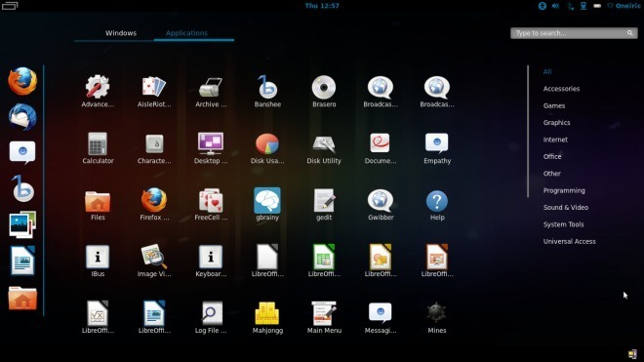Select the Applications tab
Screen dimensions: 644x362
[x=187, y=33]
